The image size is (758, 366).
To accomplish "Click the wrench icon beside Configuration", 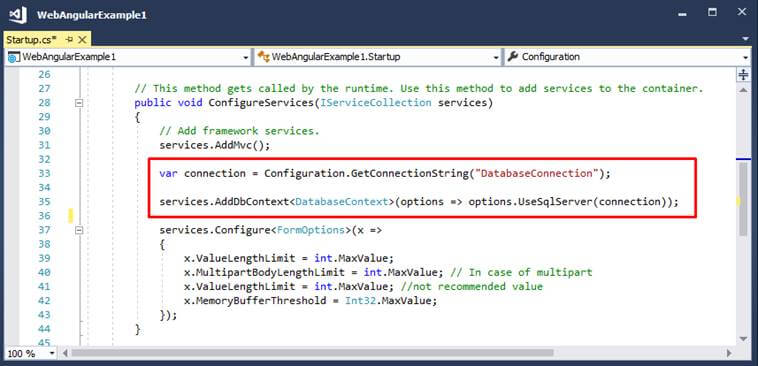I will (x=513, y=57).
